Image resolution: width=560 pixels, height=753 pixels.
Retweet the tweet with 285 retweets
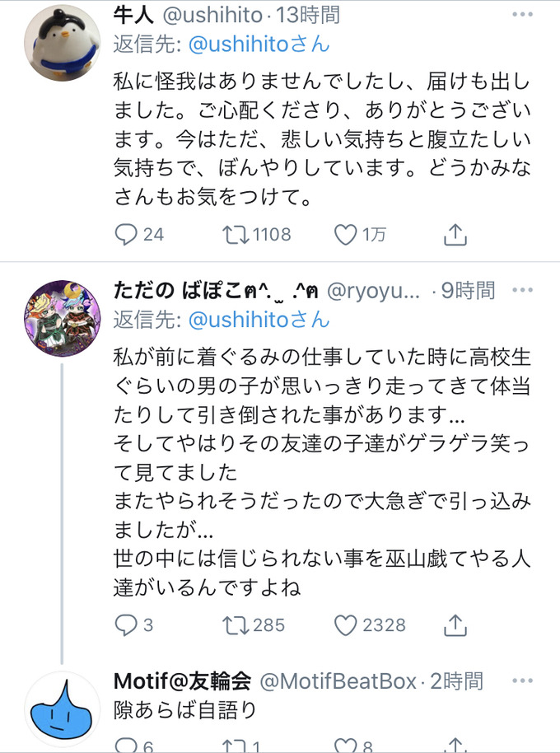[237, 625]
